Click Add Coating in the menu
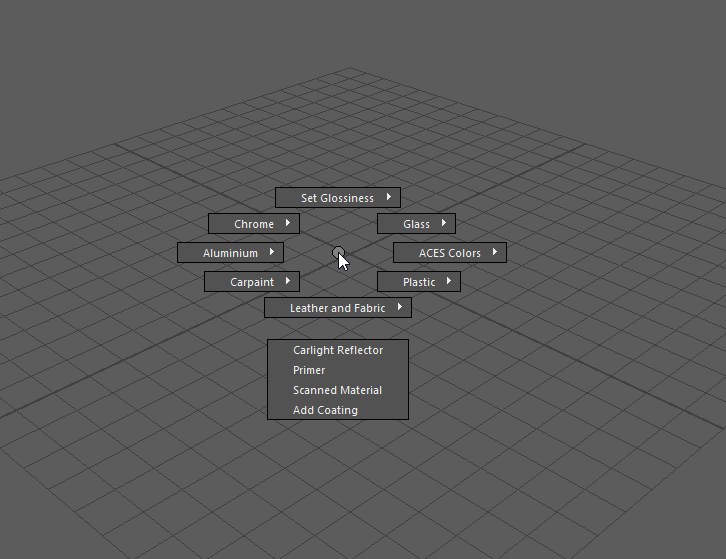This screenshot has height=559, width=726. [x=338, y=410]
